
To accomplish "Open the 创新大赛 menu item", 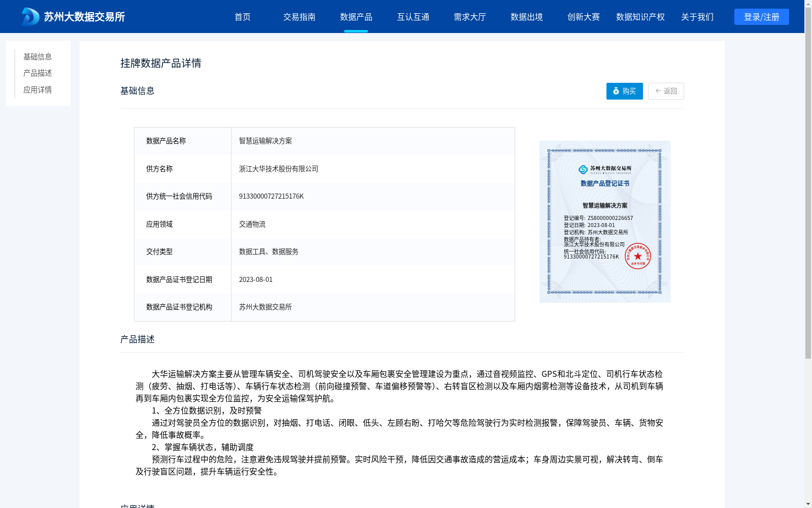I will tap(584, 17).
